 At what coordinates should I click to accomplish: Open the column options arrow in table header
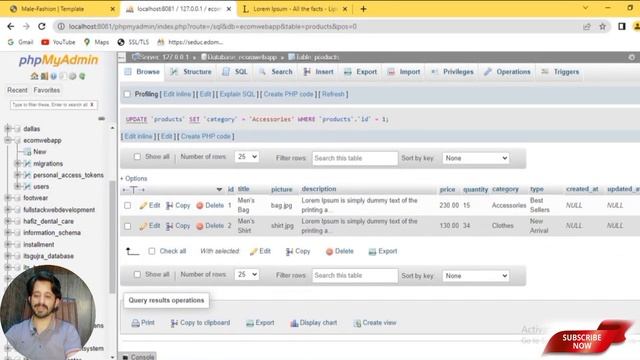[219, 189]
